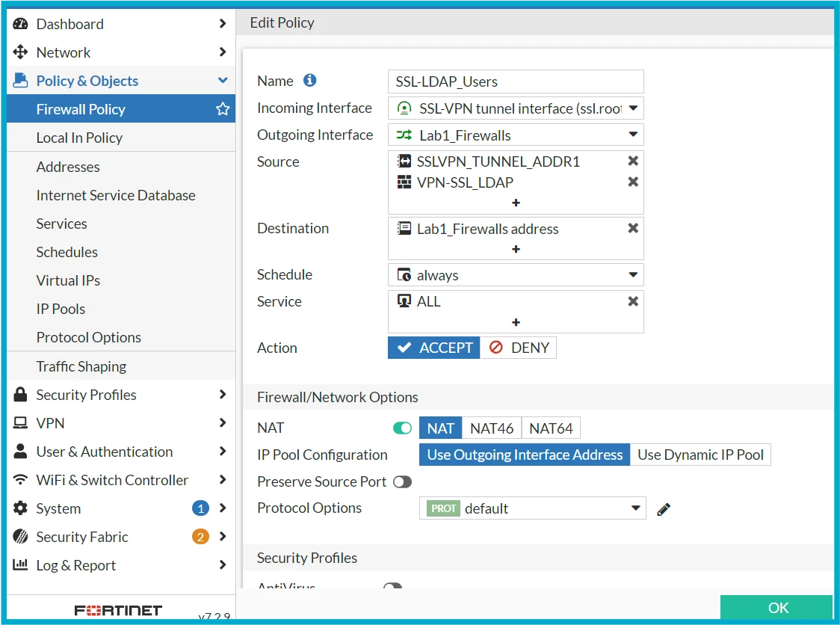Screen dimensions: 840x625
Task: Click the System notification badge 1
Action: pyautogui.click(x=200, y=508)
